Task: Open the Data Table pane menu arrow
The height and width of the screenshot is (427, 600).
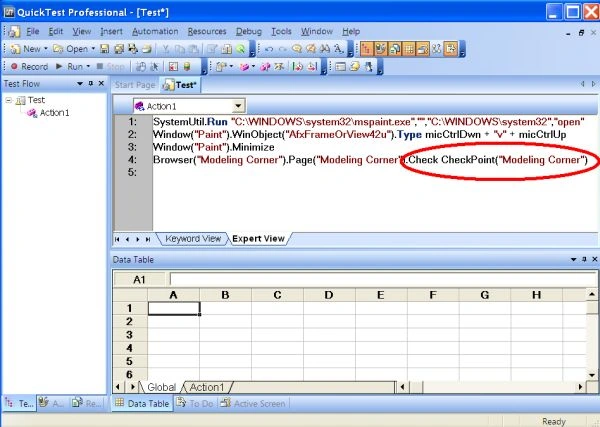Action: tap(573, 259)
